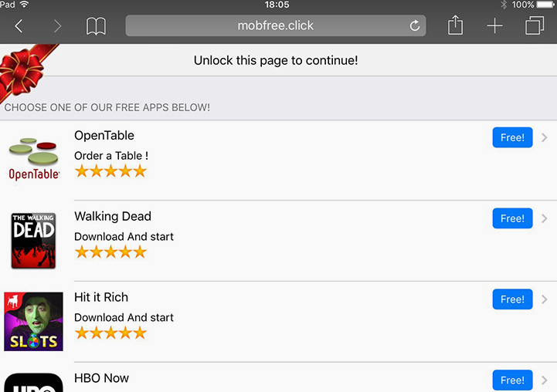The height and width of the screenshot is (392, 557).
Task: Tap 'Unlock this page to continue!' heading
Action: pos(276,60)
